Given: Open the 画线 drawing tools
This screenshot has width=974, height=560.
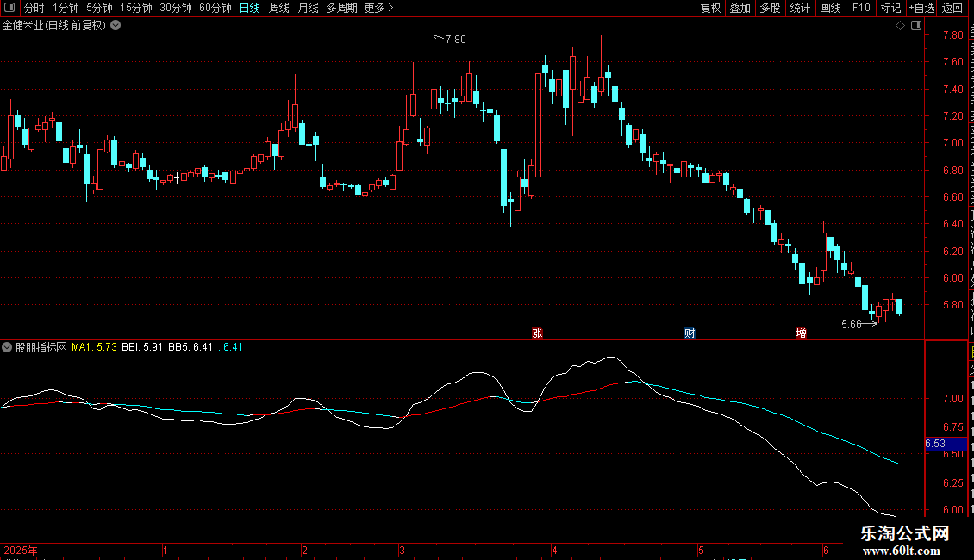Looking at the screenshot, I should pos(830,8).
